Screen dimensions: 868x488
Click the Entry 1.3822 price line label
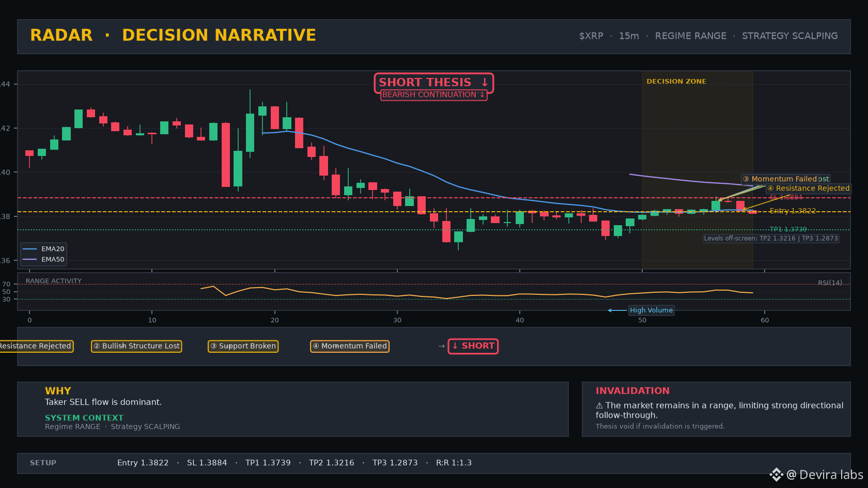click(793, 211)
